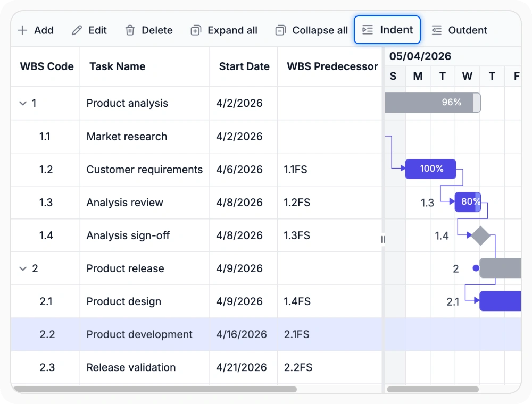Click the Collapse all icon
This screenshot has height=404, width=532.
point(280,30)
